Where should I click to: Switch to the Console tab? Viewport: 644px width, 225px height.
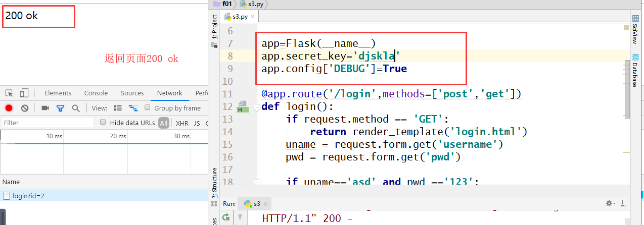96,93
